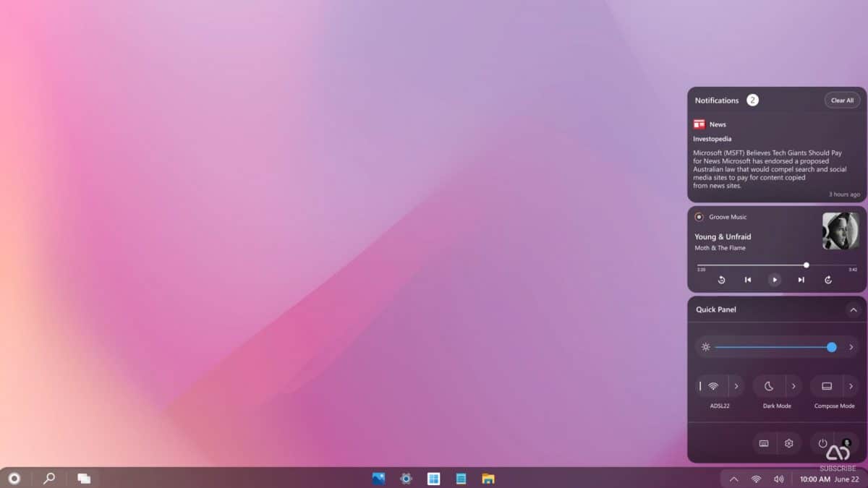This screenshot has height=488, width=868.
Task: Click the Wi-Fi icon in system tray
Action: [x=756, y=479]
